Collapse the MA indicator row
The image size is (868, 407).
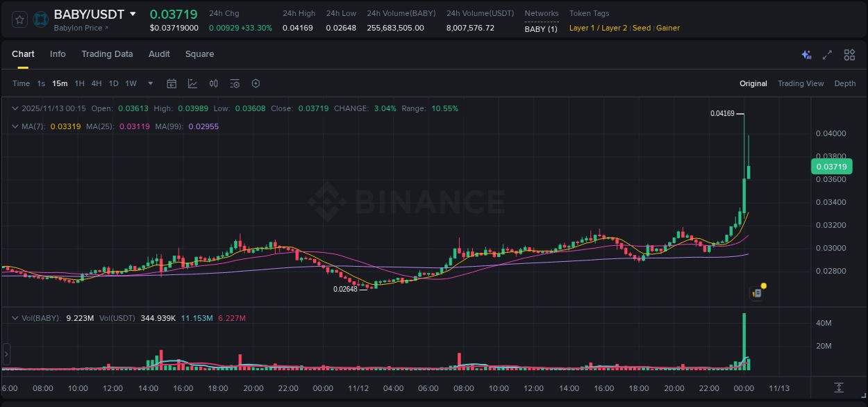click(15, 126)
